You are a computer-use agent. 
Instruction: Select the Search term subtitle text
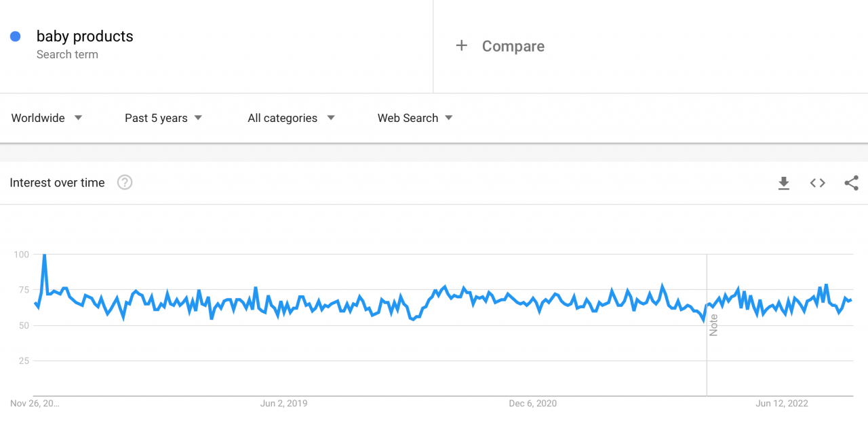tap(67, 54)
